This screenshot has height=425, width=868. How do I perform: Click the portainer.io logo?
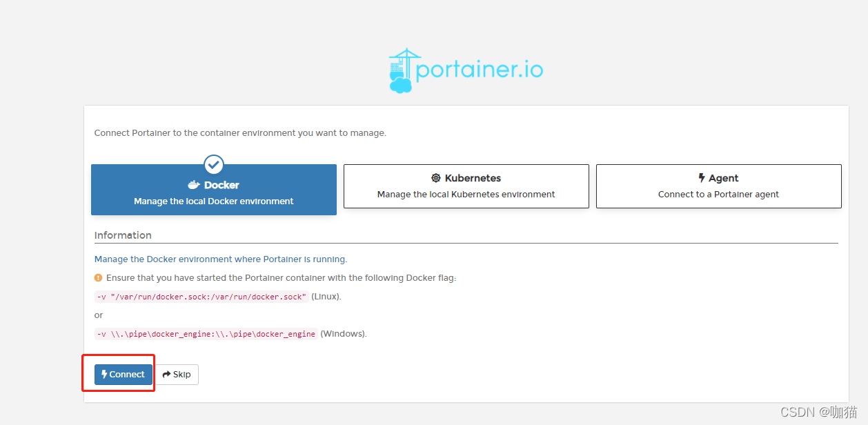click(x=466, y=70)
